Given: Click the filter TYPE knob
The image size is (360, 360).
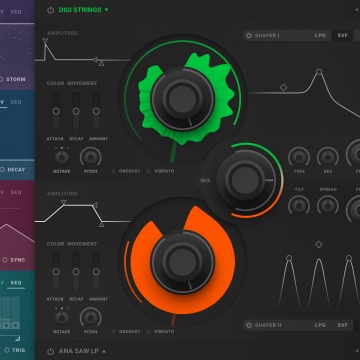Looking at the screenshot, I should point(299,157).
